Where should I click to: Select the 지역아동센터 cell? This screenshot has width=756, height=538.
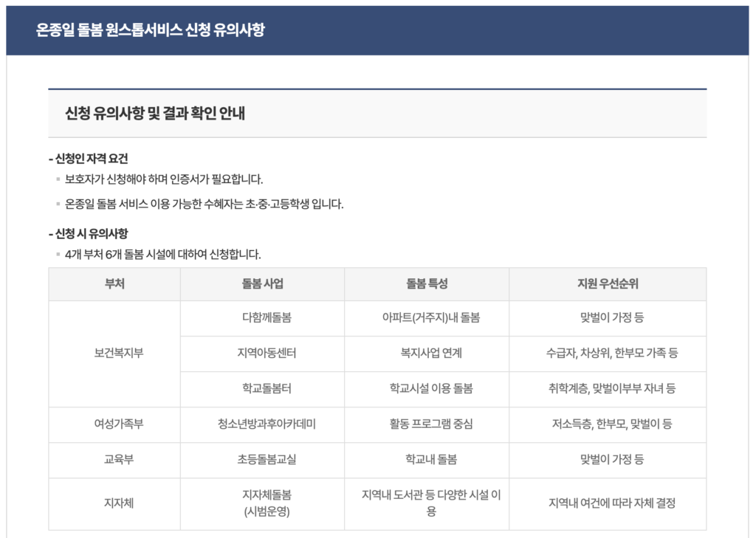(262, 354)
